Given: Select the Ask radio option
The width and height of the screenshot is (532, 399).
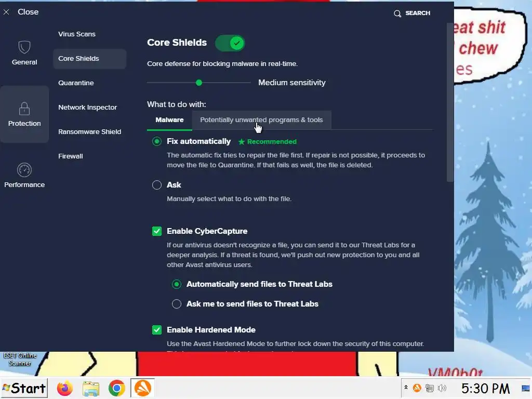Looking at the screenshot, I should click(157, 185).
